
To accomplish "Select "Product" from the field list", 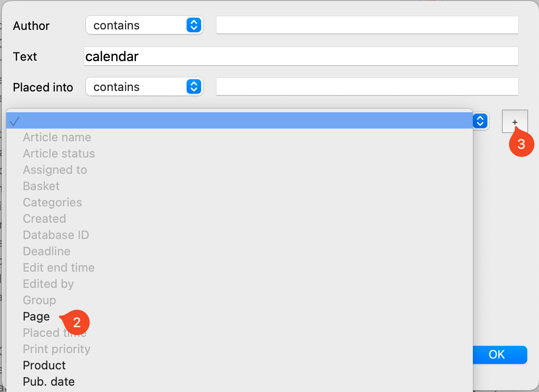I will (44, 365).
